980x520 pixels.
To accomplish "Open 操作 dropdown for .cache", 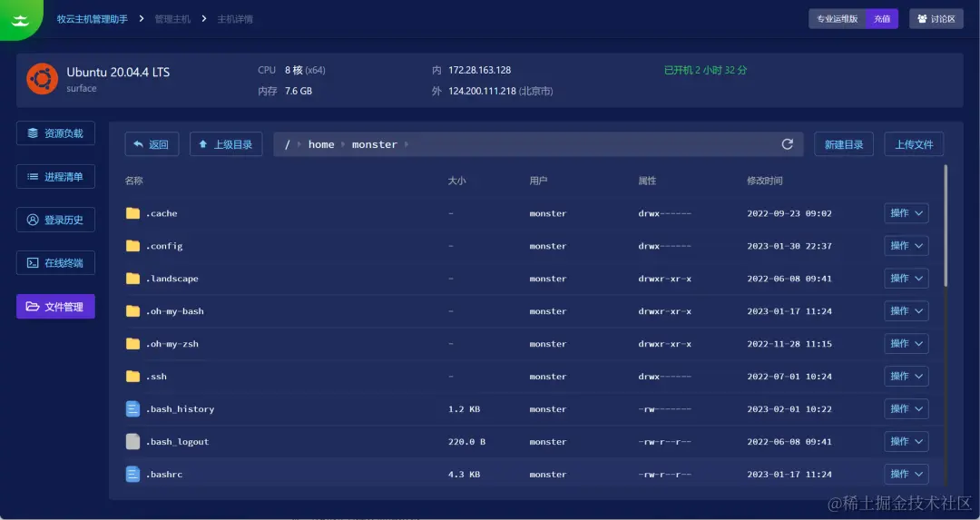I will (906, 213).
